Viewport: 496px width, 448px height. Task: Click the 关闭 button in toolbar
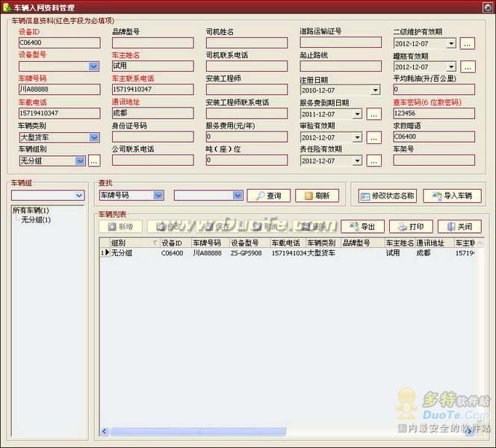[459, 226]
